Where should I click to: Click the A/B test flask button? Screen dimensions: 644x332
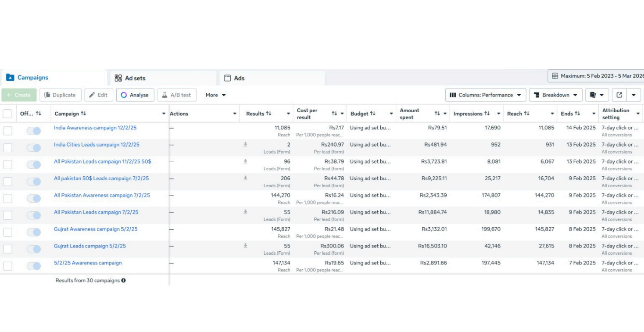click(176, 95)
